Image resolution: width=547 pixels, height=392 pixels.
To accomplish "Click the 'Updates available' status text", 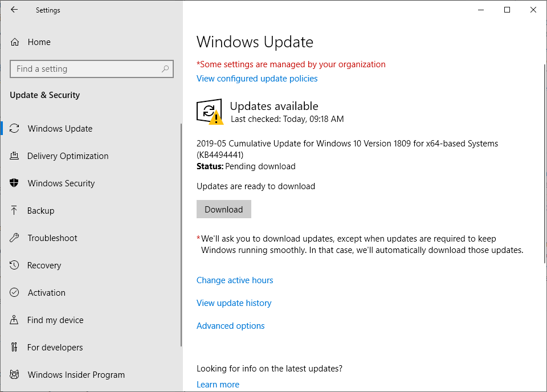I will (274, 106).
